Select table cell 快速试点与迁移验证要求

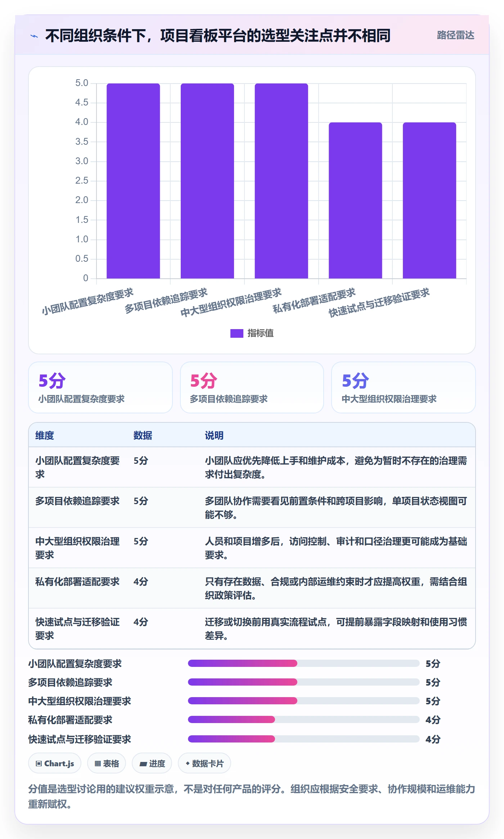pyautogui.click(x=77, y=629)
